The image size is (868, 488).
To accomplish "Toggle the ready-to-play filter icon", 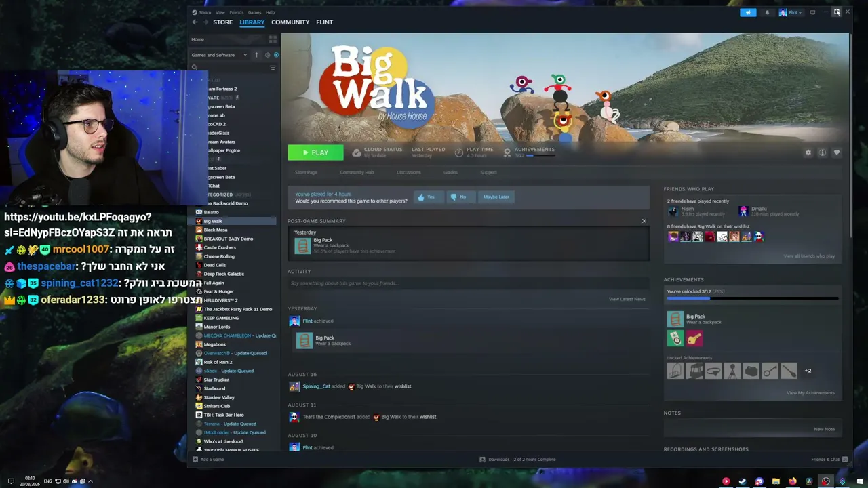I will click(x=276, y=55).
